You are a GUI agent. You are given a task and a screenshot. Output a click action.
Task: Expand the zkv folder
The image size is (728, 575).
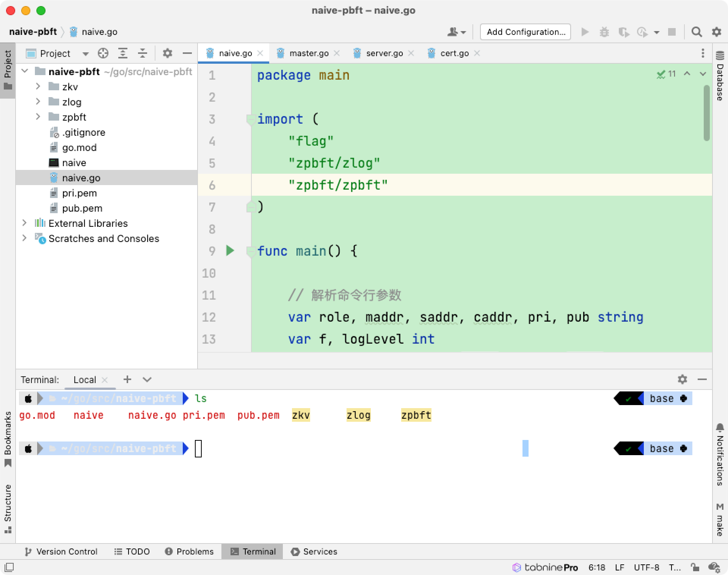pos(38,87)
